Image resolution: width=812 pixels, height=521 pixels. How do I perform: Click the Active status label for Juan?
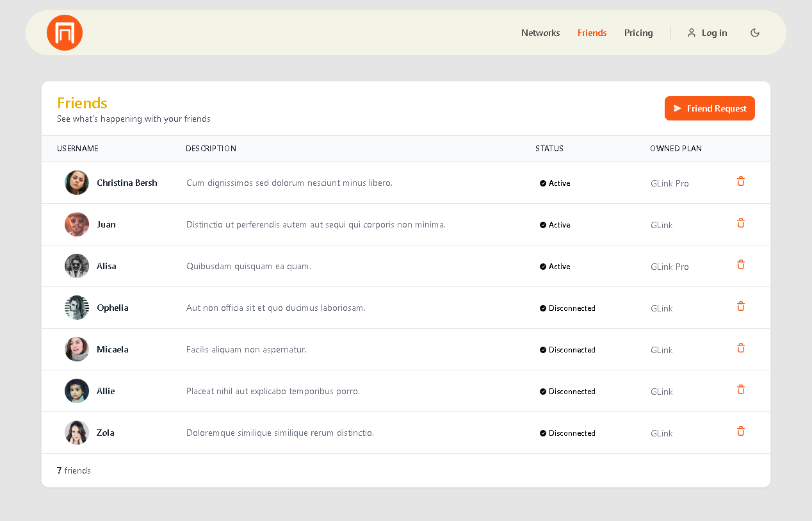coord(559,225)
